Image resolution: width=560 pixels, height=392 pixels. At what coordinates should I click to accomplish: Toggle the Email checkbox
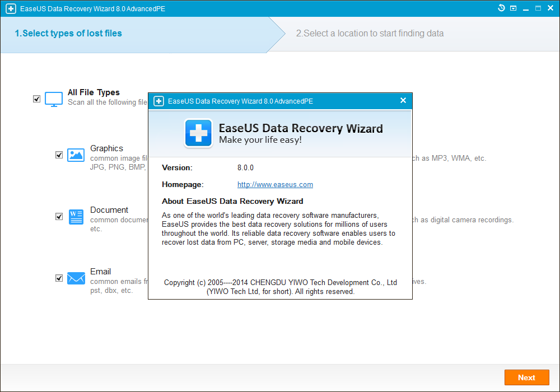[59, 278]
